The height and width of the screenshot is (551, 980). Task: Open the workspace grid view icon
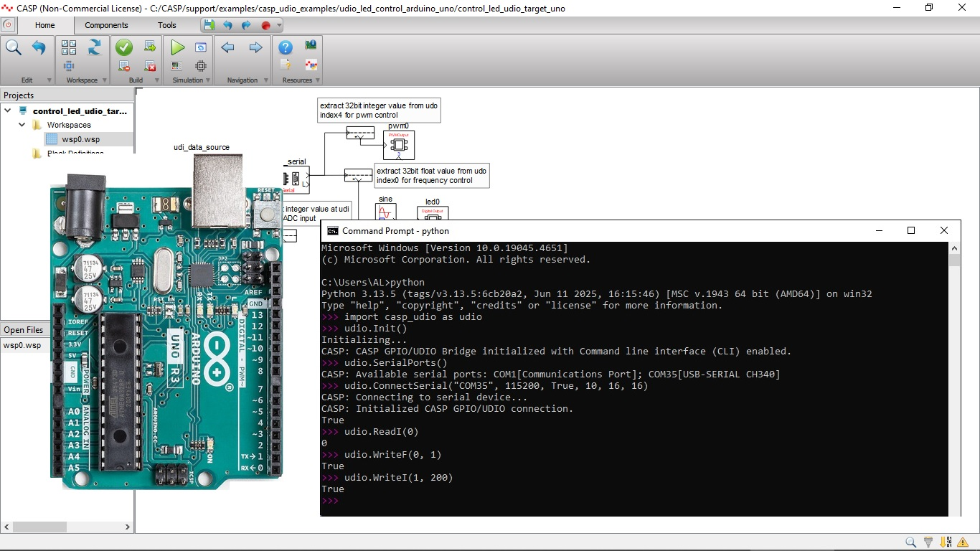click(69, 47)
